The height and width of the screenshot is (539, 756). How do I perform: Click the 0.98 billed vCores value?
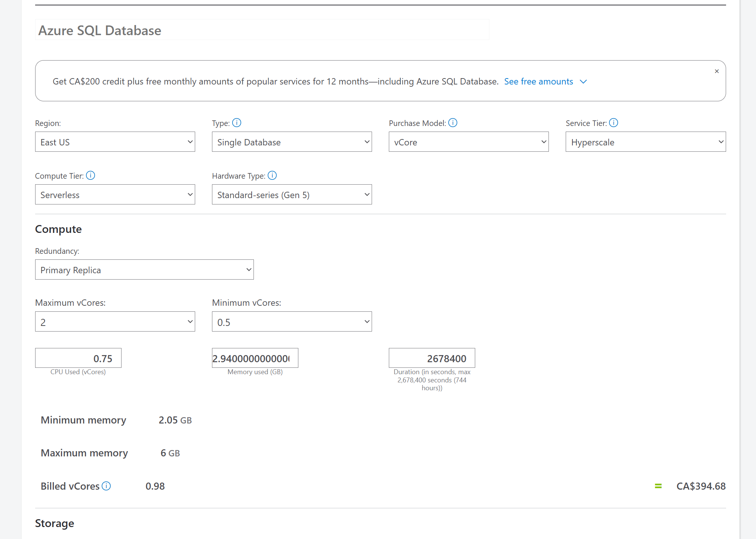point(155,486)
